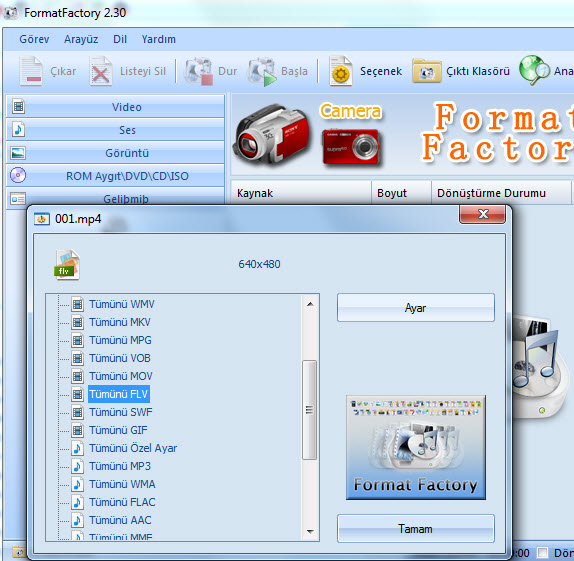Open the Yardım menu
Screen dimensions: 574x561
coord(159,39)
